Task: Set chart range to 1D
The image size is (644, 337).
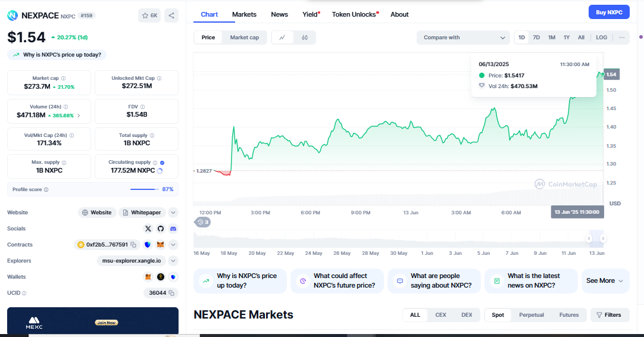Action: (x=521, y=38)
